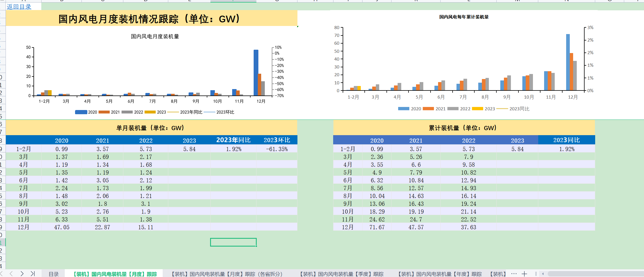Select the 12月 row label in monthly table

pyautogui.click(x=23, y=227)
